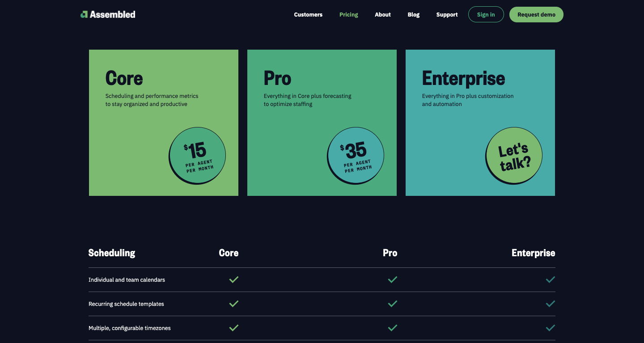Select the Pro plan card heading

[x=277, y=78]
